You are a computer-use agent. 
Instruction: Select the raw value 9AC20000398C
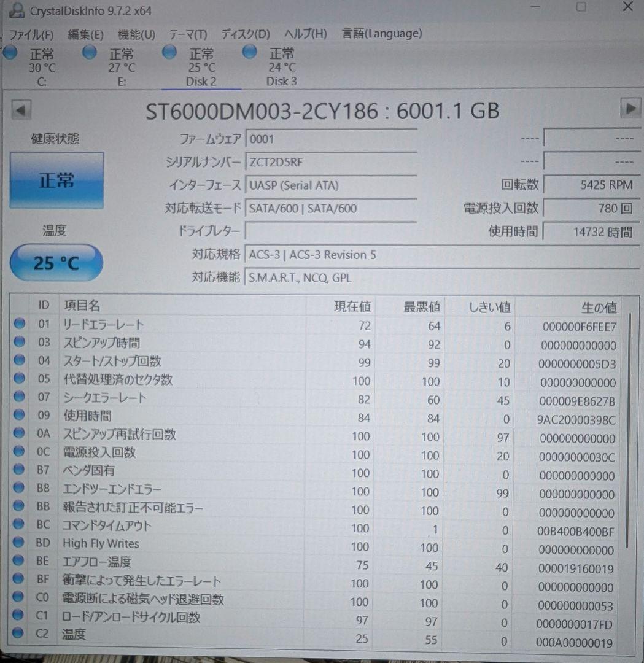pyautogui.click(x=576, y=420)
